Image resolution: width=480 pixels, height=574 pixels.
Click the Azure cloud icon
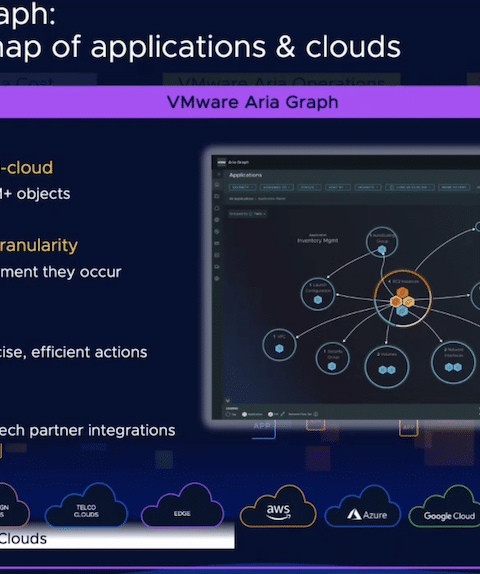pos(363,507)
